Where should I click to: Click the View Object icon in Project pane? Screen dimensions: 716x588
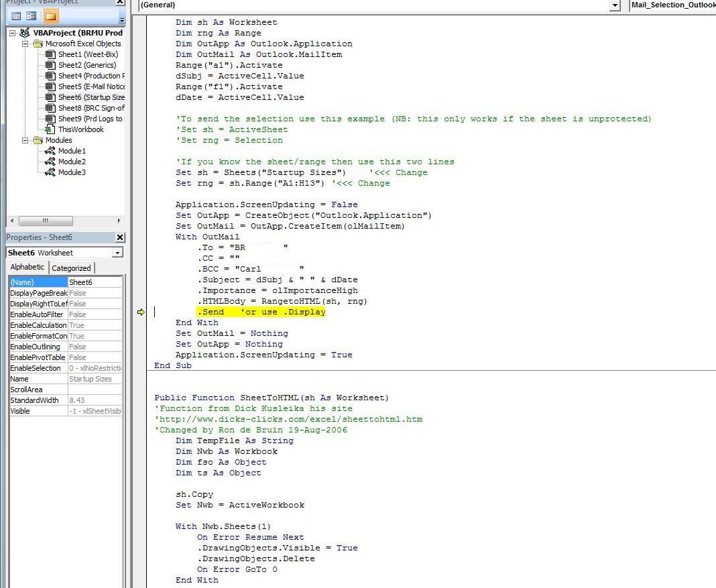(31, 17)
